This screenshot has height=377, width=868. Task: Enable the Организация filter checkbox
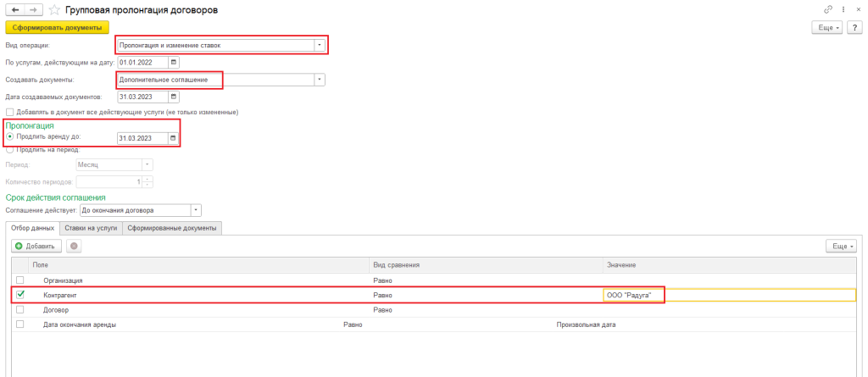coord(20,280)
